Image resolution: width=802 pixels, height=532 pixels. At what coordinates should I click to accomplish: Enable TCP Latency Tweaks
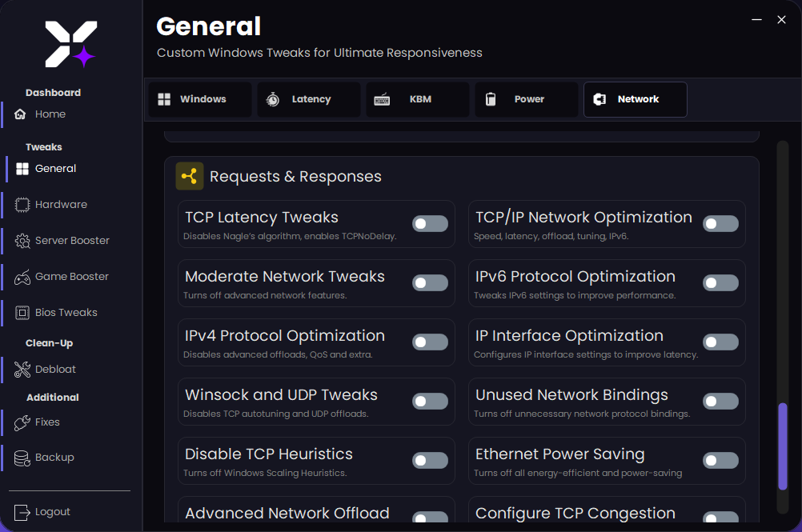[430, 223]
